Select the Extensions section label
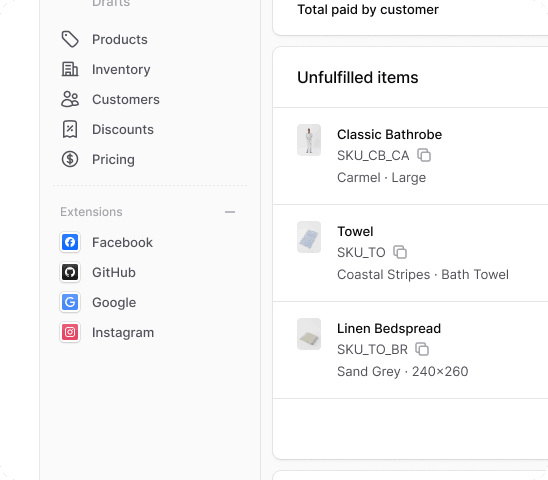This screenshot has height=480, width=548. [91, 212]
